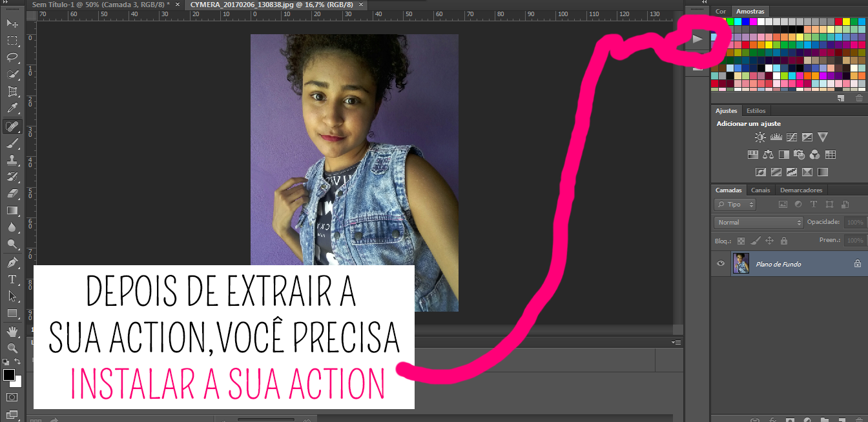Screen dimensions: 868x422
Task: Click the foreground color black square
Action: 9,375
